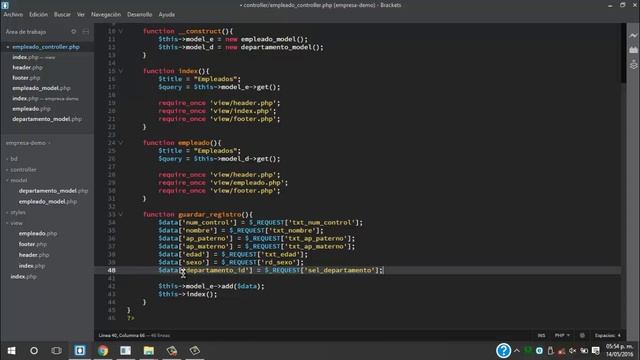The width and height of the screenshot is (640, 360).
Task: Click the cursor position status text
Action: (134, 336)
